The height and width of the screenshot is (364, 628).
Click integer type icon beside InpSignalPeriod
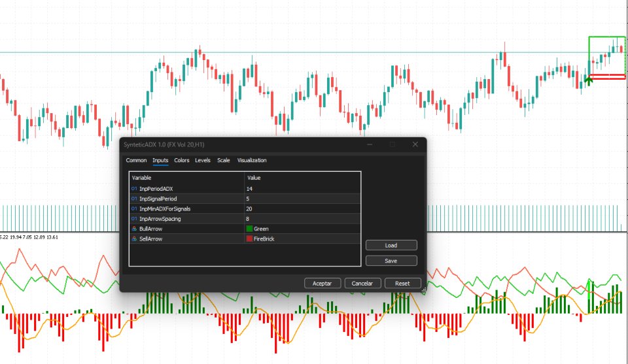134,199
